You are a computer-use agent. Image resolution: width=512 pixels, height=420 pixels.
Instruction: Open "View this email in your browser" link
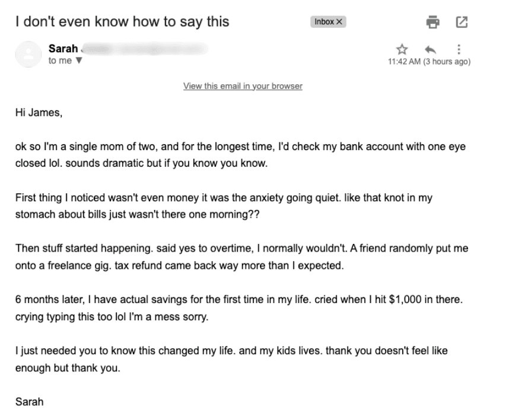[243, 86]
